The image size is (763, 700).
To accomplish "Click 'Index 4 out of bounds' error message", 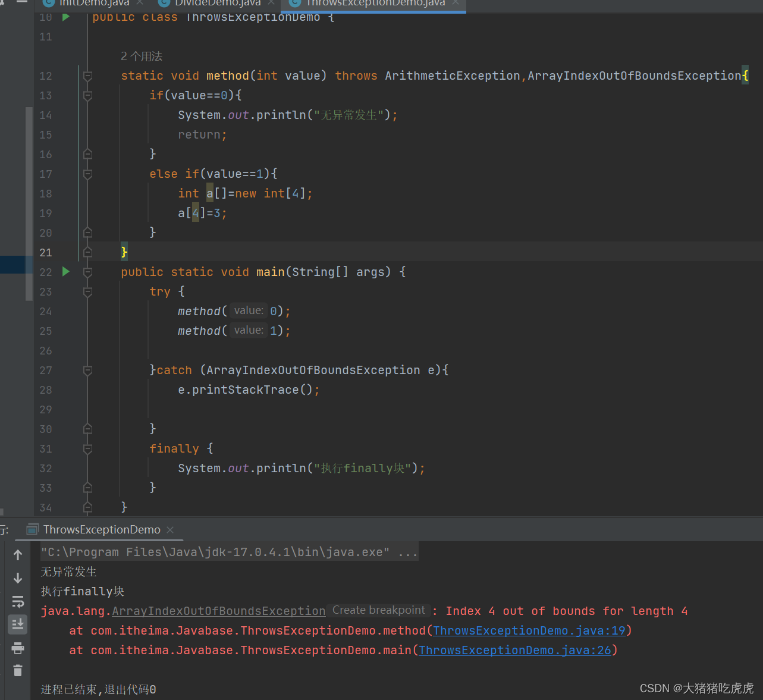I will pyautogui.click(x=567, y=611).
